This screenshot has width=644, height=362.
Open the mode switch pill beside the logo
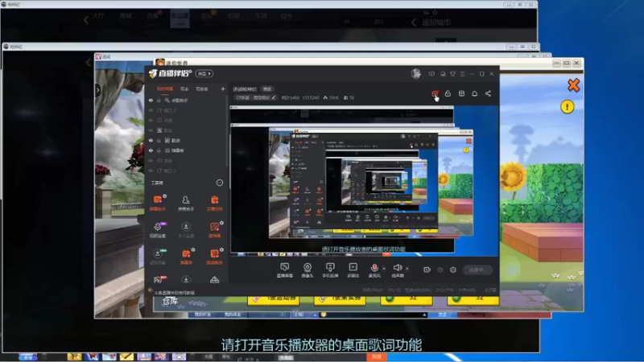click(x=204, y=73)
